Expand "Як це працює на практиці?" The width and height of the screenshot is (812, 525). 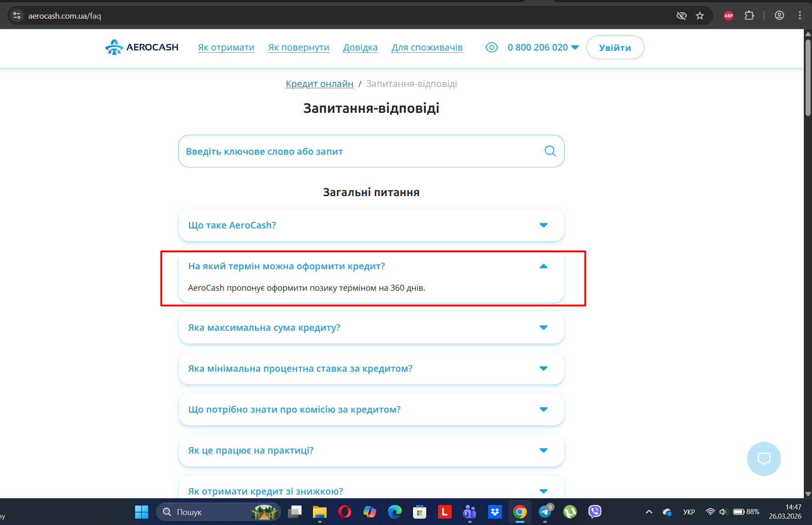(371, 450)
